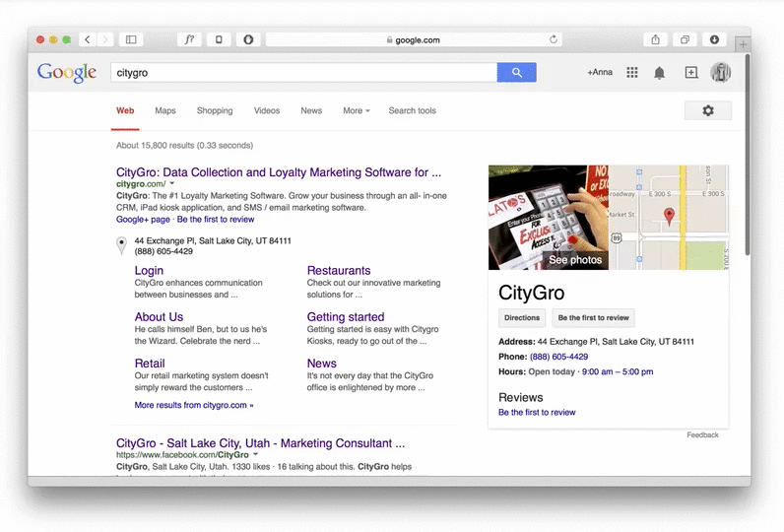Open the Google+ page link
Image resolution: width=784 pixels, height=532 pixels.
click(143, 219)
